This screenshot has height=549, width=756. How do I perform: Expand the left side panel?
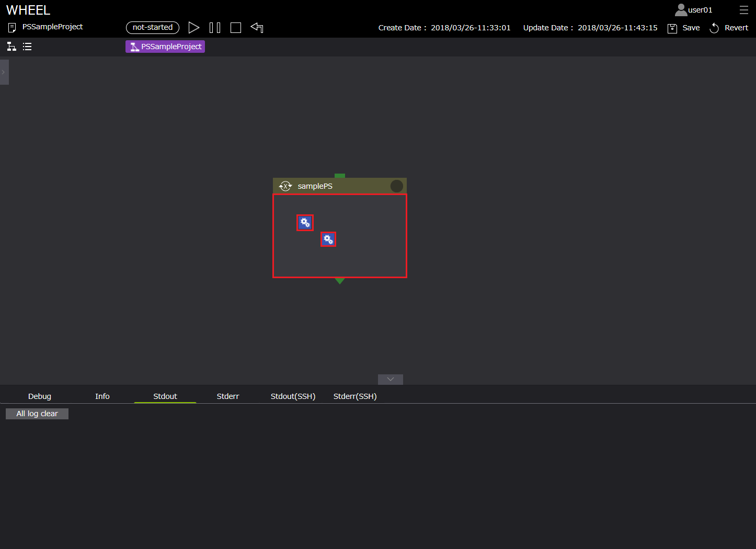point(4,72)
